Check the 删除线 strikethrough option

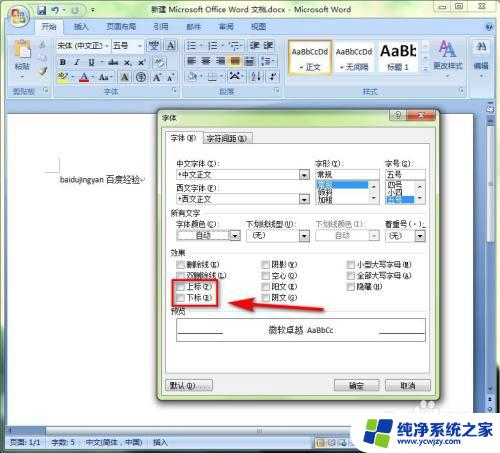(x=181, y=265)
